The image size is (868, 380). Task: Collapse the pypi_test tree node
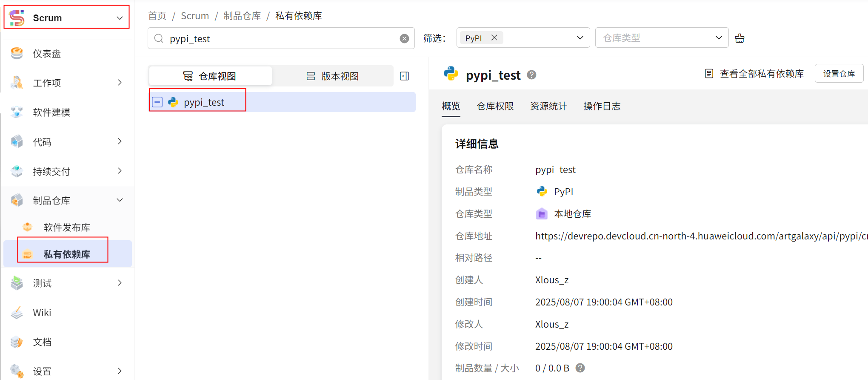[157, 102]
